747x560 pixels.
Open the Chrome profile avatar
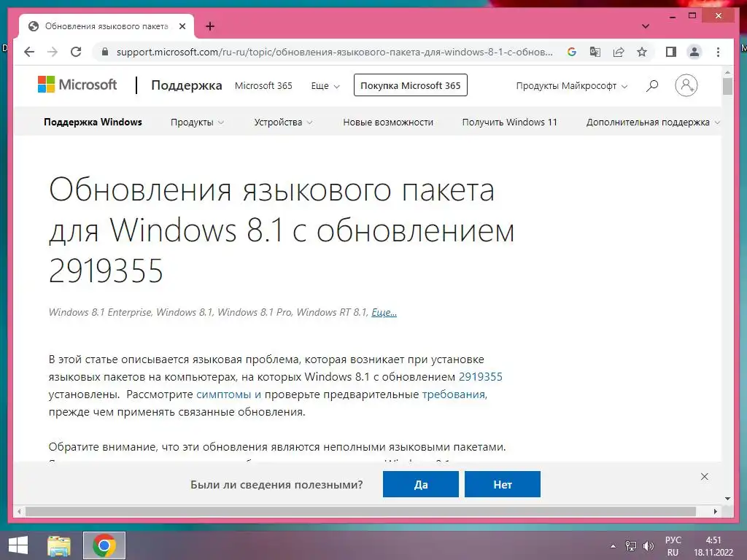point(694,52)
